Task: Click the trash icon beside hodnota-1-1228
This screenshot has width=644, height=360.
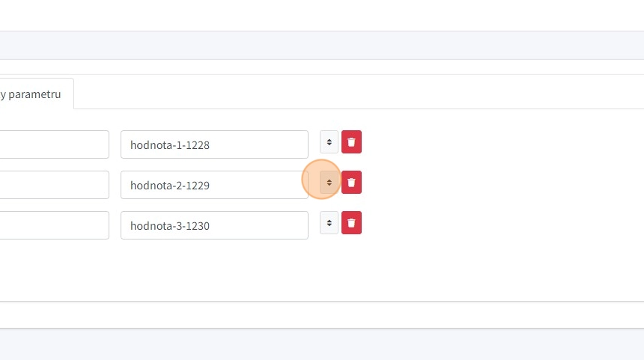Action: click(351, 142)
